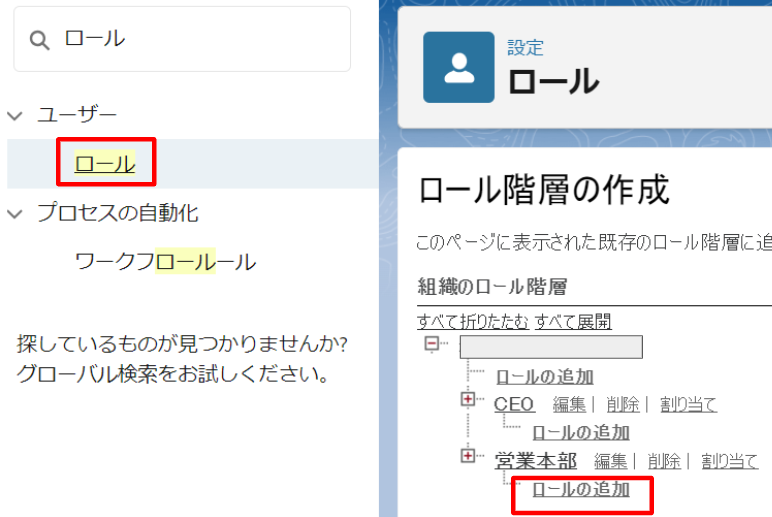
Task: Select the プロセスの自動化 section heading
Action: [x=118, y=213]
